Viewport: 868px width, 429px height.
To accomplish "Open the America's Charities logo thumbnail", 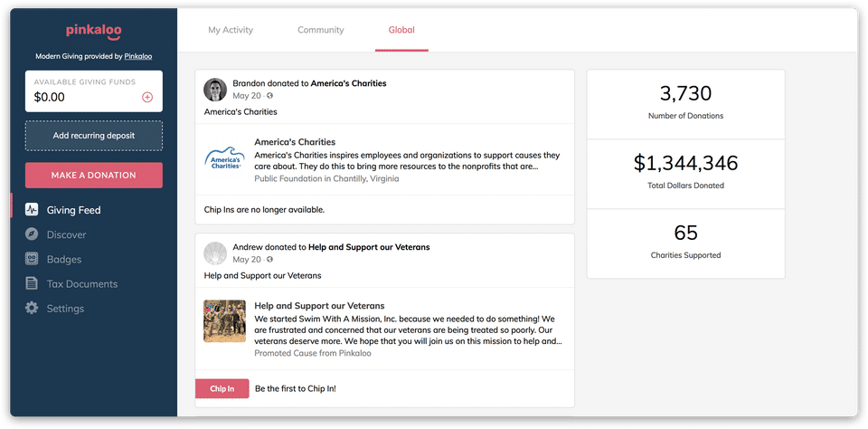I will coord(225,158).
